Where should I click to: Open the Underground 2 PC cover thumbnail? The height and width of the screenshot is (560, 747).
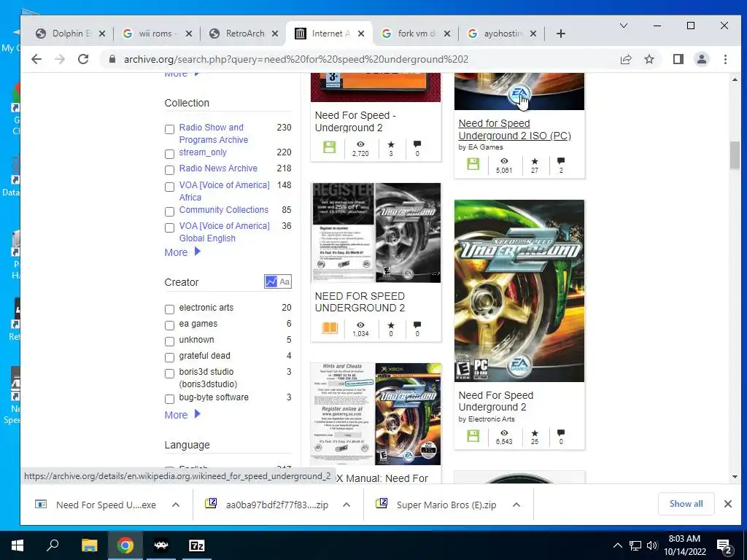point(519,290)
